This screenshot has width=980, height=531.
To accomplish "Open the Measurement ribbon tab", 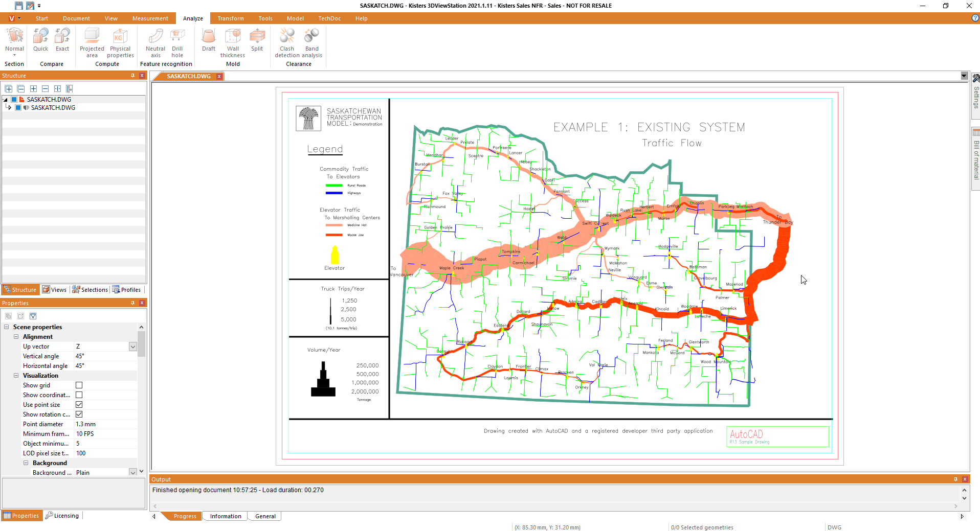I will [x=150, y=18].
